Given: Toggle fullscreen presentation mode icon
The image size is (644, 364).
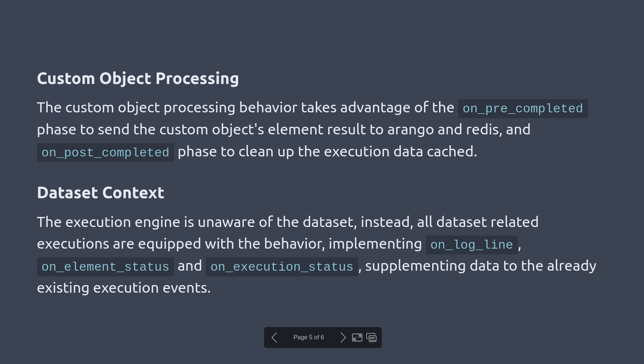Looking at the screenshot, I should (357, 337).
